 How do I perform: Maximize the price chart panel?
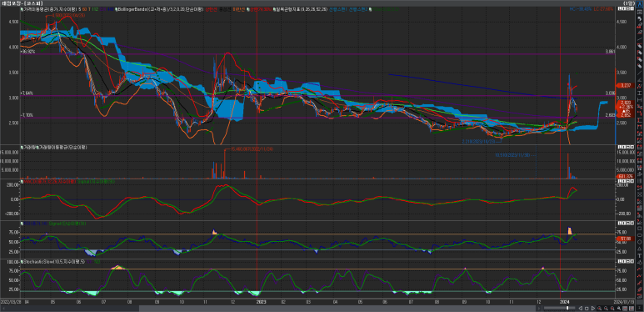[x=628, y=8]
